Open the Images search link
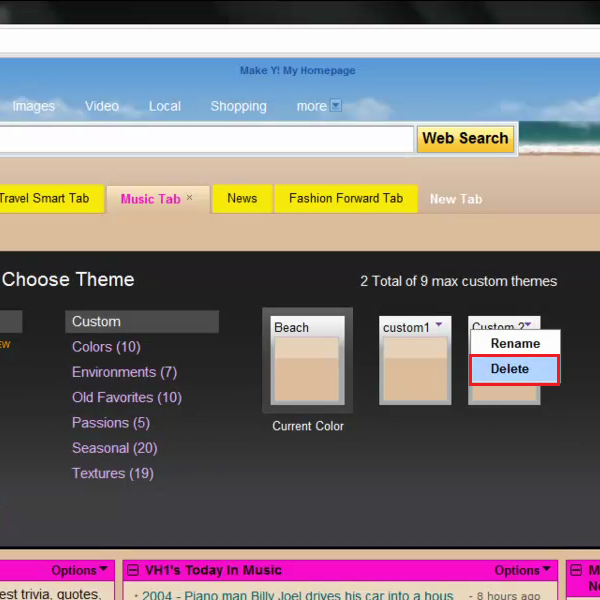 [x=34, y=106]
